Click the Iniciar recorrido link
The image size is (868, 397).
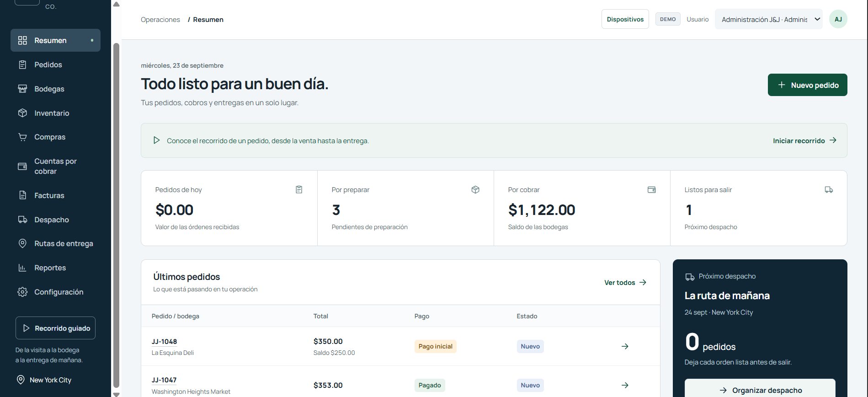pos(804,140)
